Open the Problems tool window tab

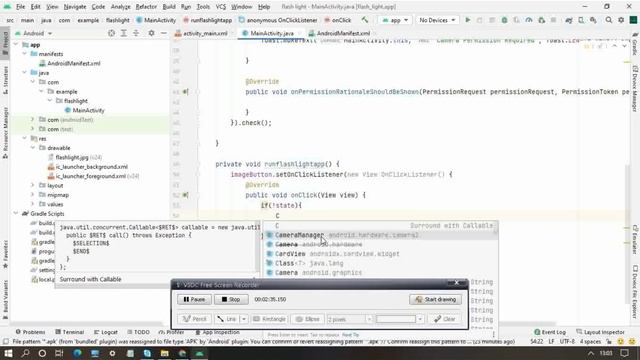pyautogui.click(x=30, y=332)
